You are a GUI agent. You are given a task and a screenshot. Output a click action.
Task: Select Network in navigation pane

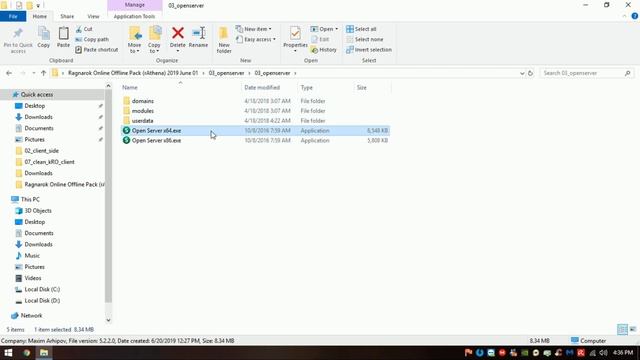click(x=31, y=316)
